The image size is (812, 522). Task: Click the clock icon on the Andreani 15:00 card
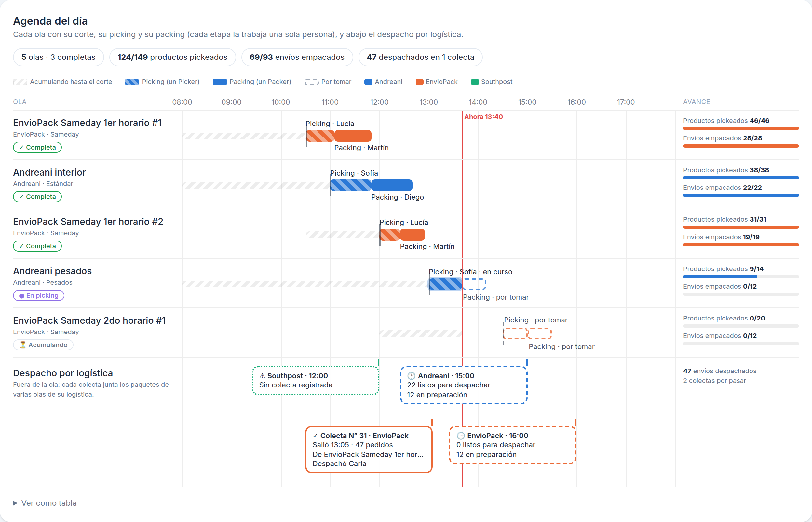(x=411, y=376)
